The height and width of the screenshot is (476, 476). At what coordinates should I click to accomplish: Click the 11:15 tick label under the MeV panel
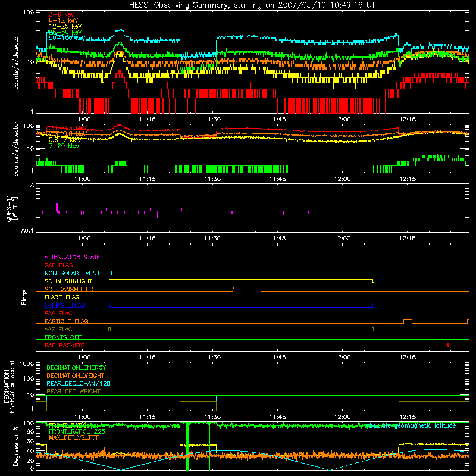click(x=148, y=179)
